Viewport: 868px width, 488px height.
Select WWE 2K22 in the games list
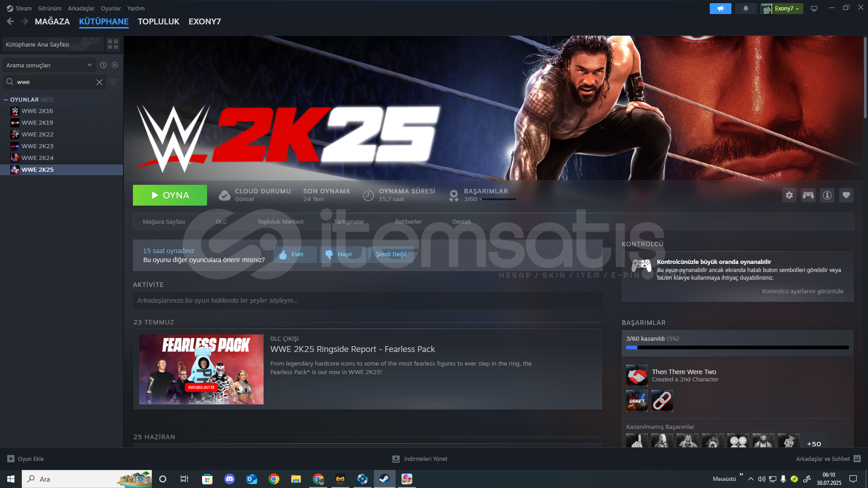tap(61, 134)
